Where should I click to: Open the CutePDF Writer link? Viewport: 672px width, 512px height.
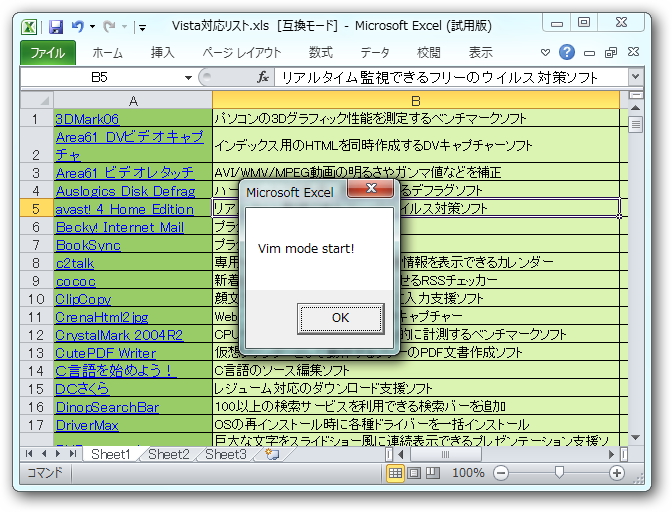105,353
